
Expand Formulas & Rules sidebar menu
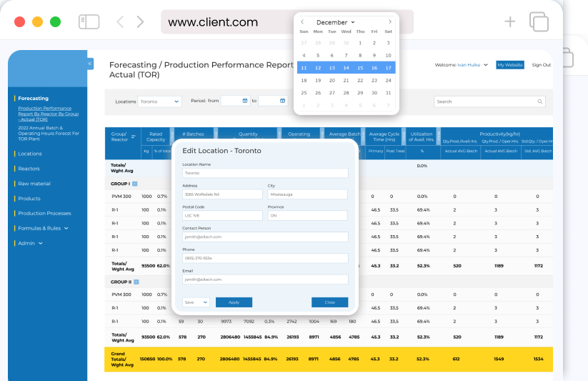pyautogui.click(x=43, y=228)
